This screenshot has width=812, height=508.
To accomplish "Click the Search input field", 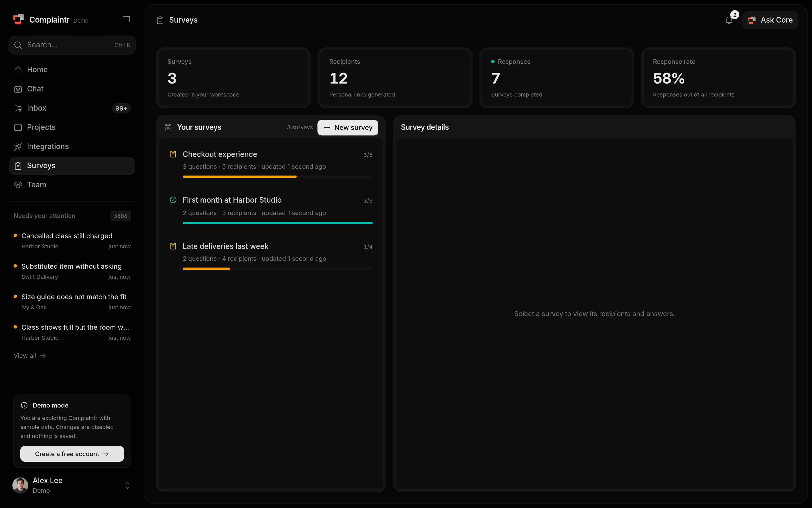I will [72, 45].
